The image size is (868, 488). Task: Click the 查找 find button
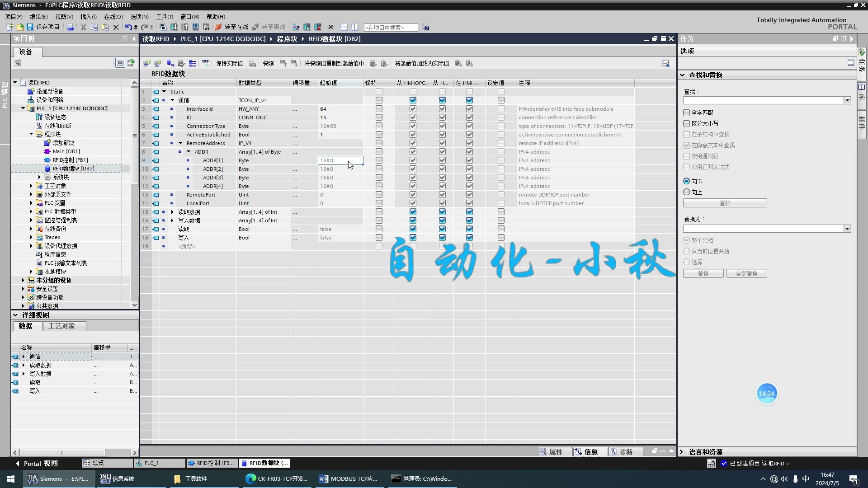724,203
